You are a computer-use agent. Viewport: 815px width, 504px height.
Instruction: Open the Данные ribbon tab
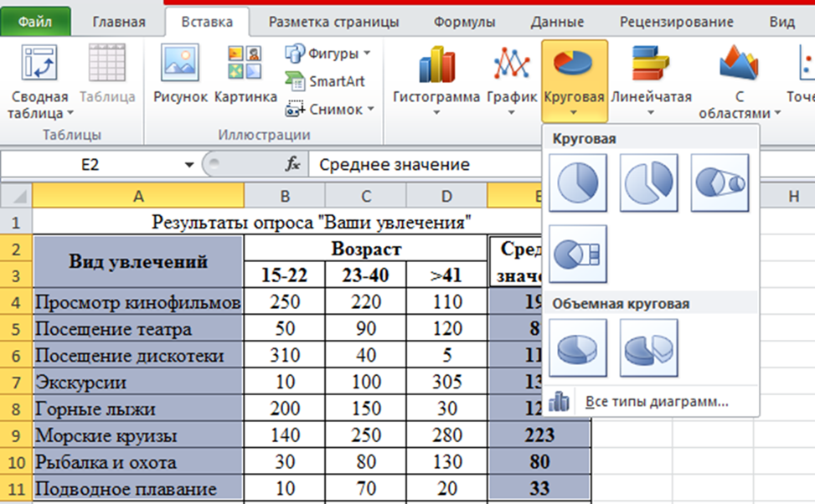coord(557,22)
